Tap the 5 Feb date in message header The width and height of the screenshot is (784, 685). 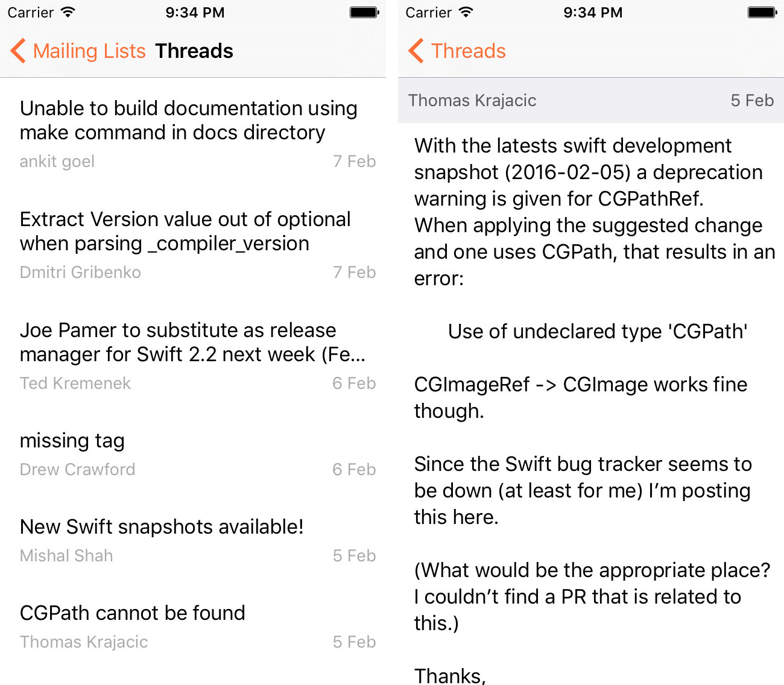[x=752, y=101]
